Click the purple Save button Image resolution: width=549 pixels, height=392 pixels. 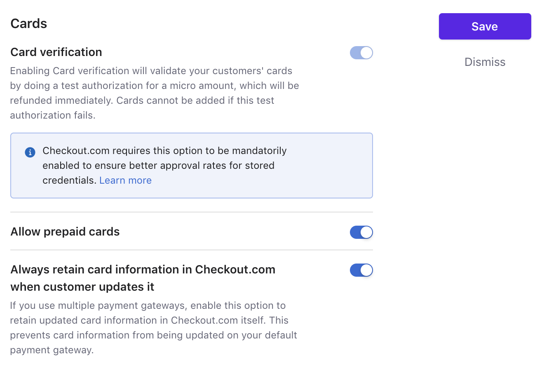tap(485, 26)
